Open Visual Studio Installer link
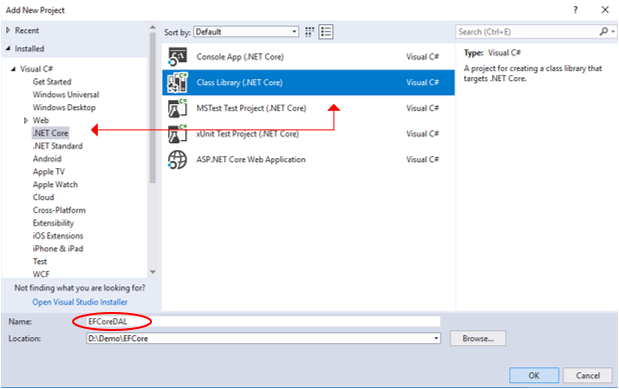 point(80,302)
